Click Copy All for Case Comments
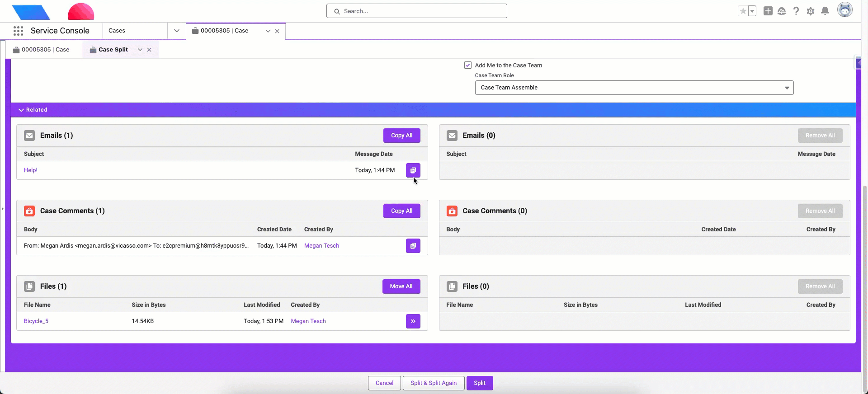This screenshot has width=868, height=394. click(x=402, y=211)
